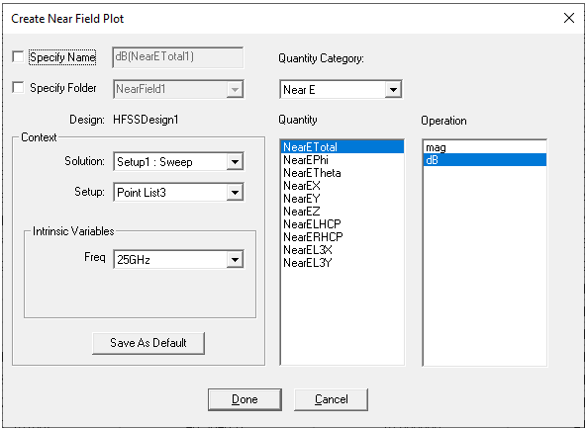Click the Save As Default button
This screenshot has height=431, width=588.
pos(148,343)
